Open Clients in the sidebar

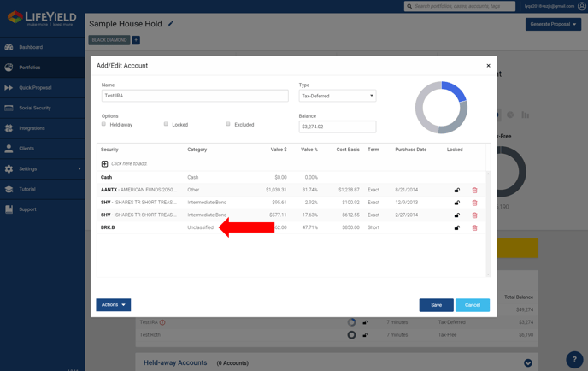point(26,149)
